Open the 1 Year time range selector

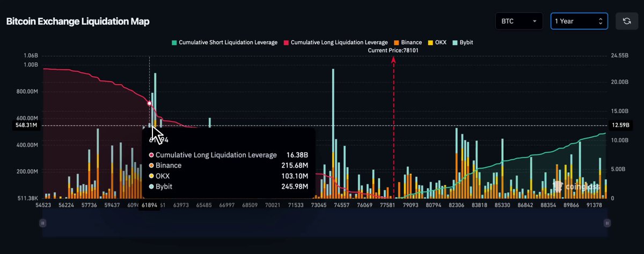coord(579,21)
